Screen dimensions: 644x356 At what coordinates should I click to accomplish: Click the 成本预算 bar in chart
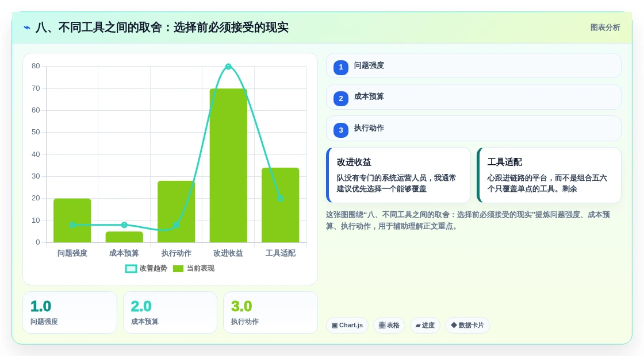click(x=124, y=237)
